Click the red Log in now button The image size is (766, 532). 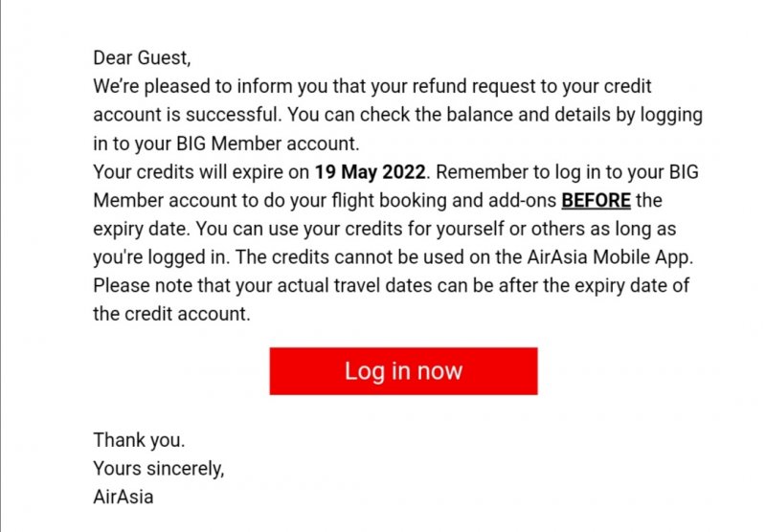pos(403,371)
